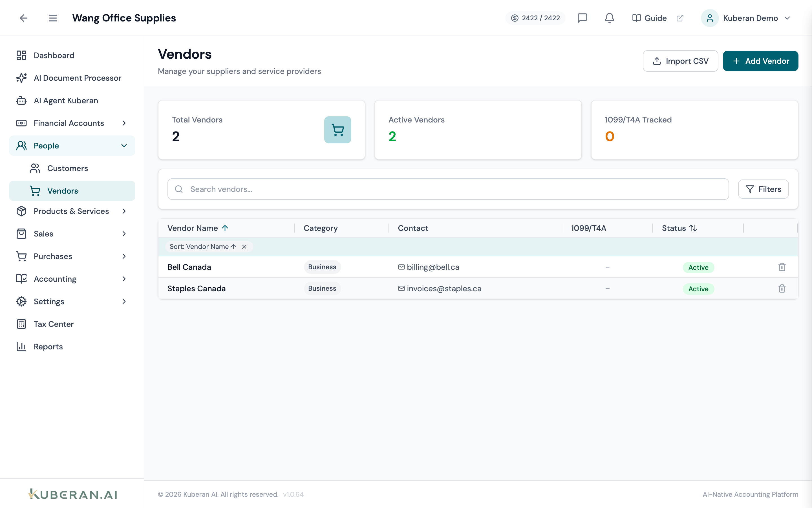Open Tax Center page
This screenshot has width=812, height=508.
(72, 324)
